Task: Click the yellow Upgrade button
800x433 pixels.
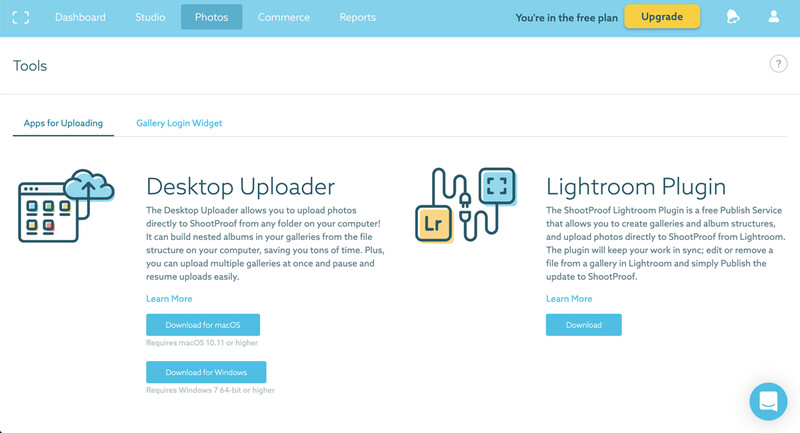Action: click(662, 17)
